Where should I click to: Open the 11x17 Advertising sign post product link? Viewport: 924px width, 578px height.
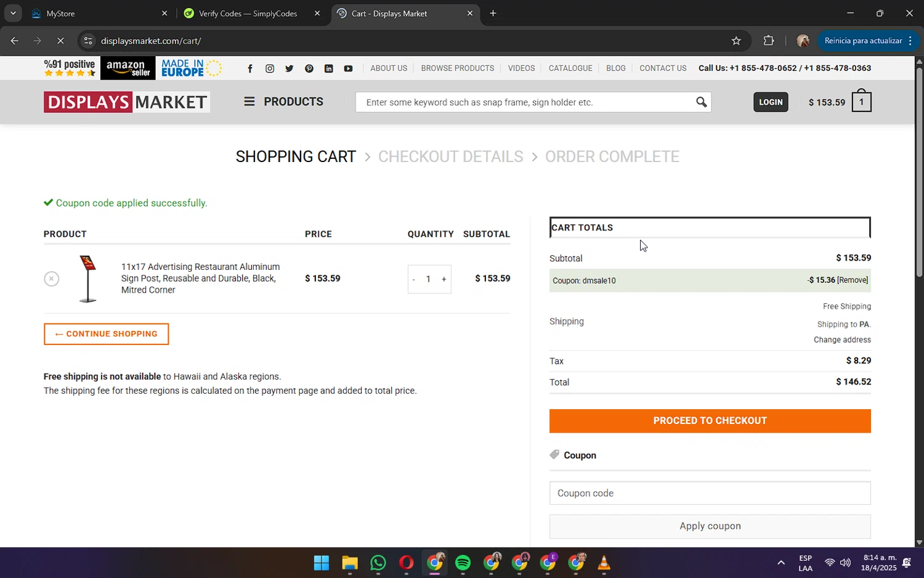pos(200,279)
